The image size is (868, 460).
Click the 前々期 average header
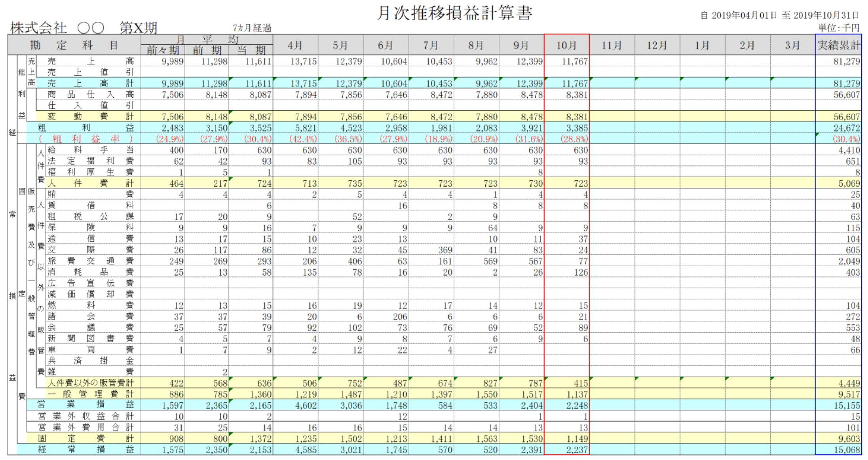pos(163,50)
